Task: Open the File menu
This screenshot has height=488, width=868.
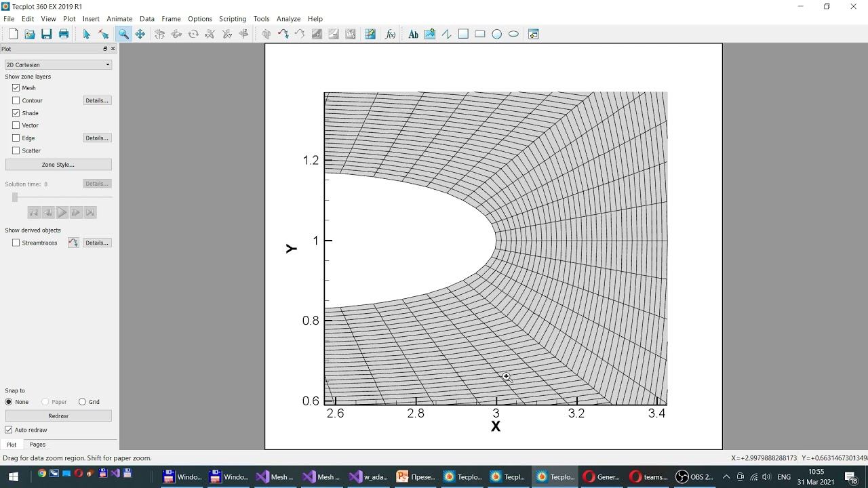Action: pos(9,19)
